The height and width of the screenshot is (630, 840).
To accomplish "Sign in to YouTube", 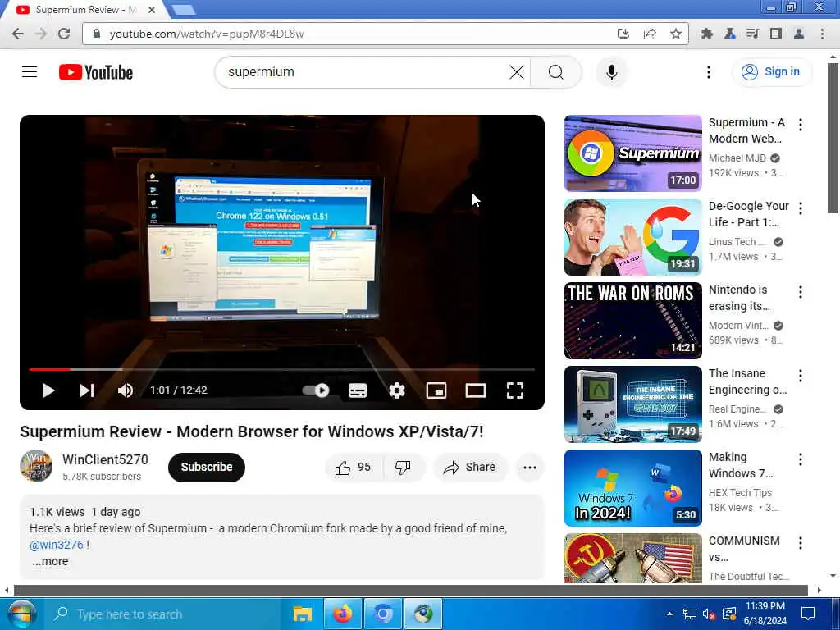I will pos(772,72).
